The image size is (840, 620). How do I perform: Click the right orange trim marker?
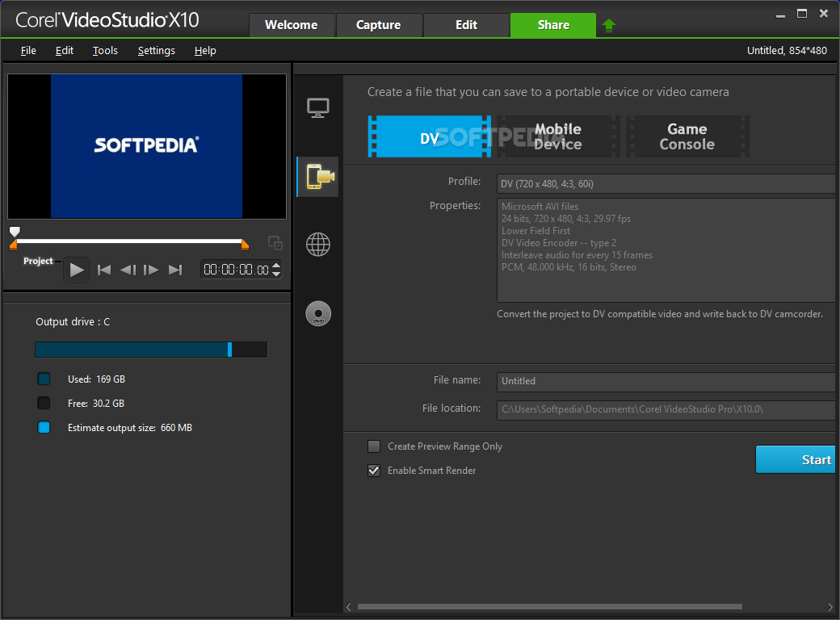pyautogui.click(x=245, y=245)
